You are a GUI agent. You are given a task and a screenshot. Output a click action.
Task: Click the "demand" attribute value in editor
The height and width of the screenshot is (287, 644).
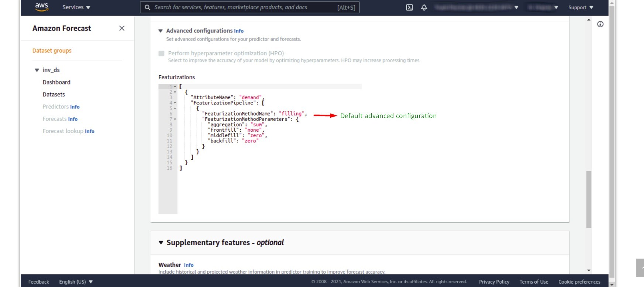[250, 97]
